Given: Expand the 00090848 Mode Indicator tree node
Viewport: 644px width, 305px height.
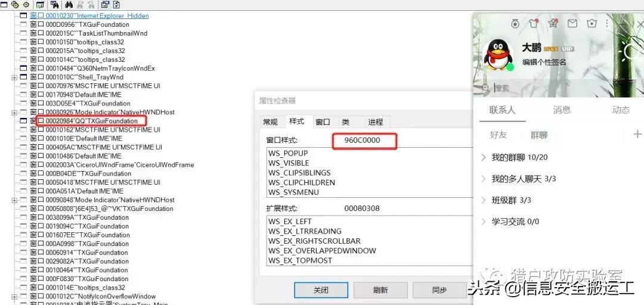Looking at the screenshot, I should point(14,200).
